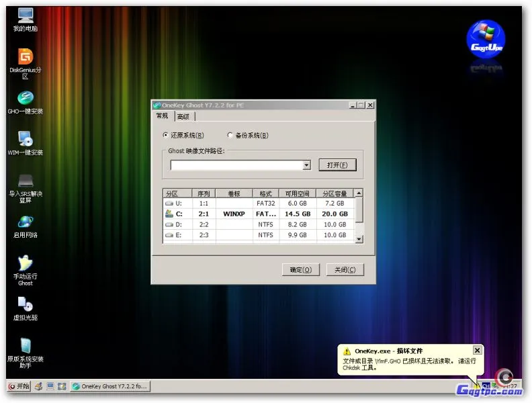Click the Ghost image path input field
The width and height of the screenshot is (532, 403).
pyautogui.click(x=236, y=165)
